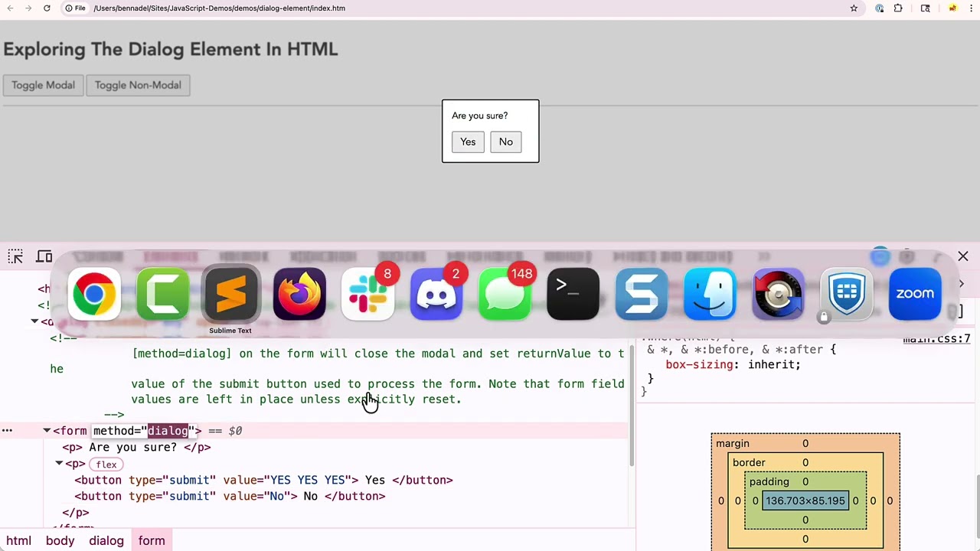
Task: Select body in DevTools breadcrumb
Action: point(60,541)
